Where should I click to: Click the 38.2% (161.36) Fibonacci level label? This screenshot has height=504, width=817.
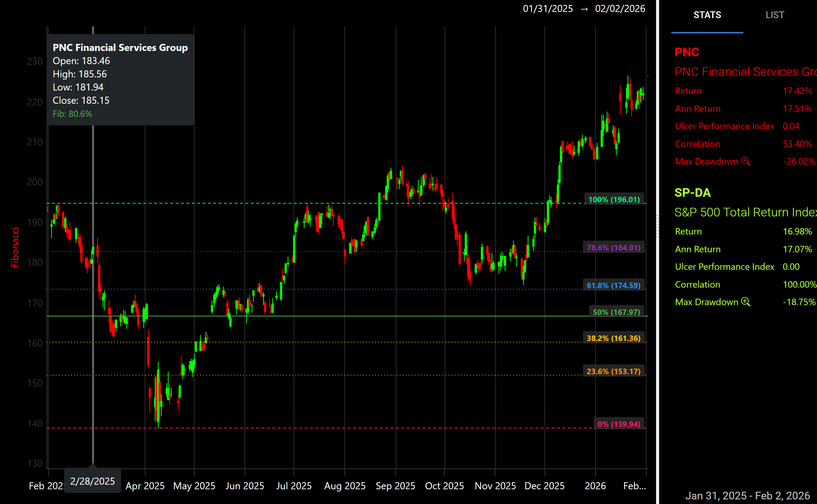(x=614, y=338)
